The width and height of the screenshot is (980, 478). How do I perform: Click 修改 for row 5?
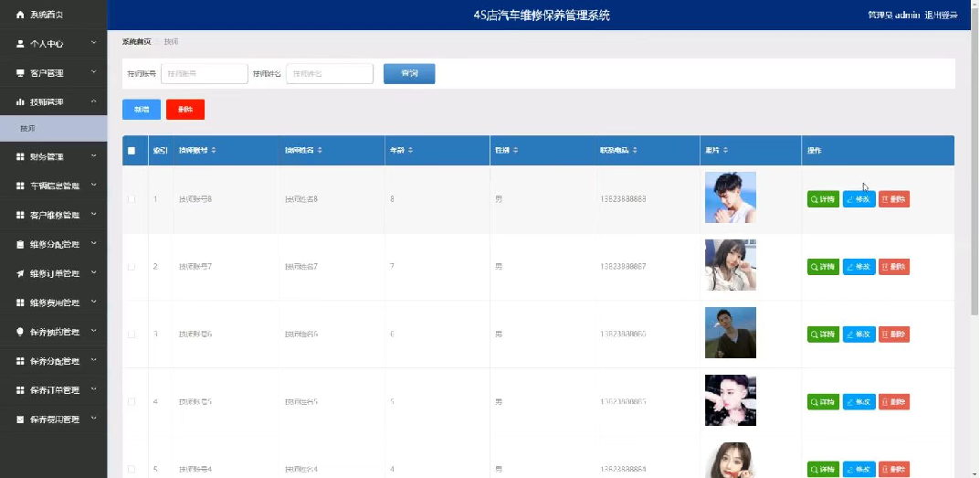click(x=859, y=469)
